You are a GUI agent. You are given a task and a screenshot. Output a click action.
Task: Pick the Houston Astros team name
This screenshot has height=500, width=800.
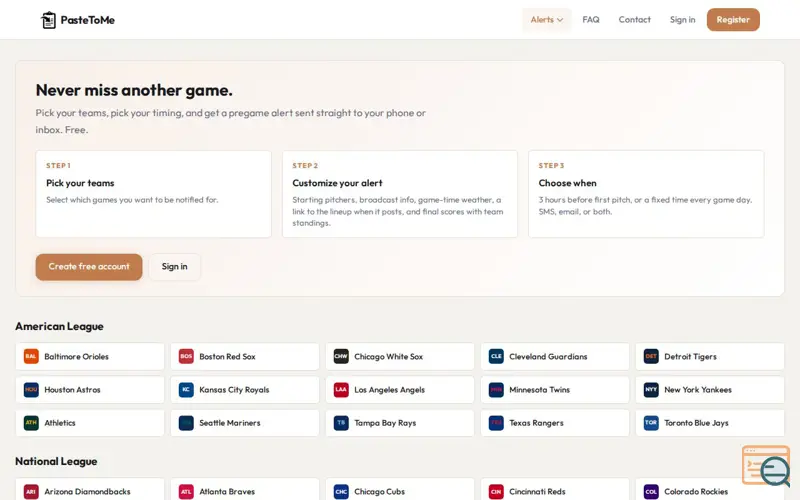[x=72, y=390]
